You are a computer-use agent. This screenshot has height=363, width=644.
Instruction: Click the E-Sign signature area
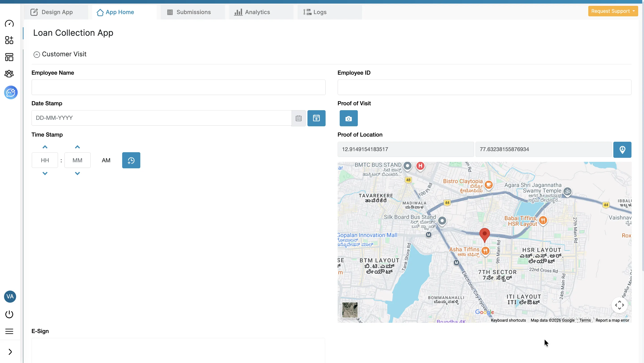point(178,350)
